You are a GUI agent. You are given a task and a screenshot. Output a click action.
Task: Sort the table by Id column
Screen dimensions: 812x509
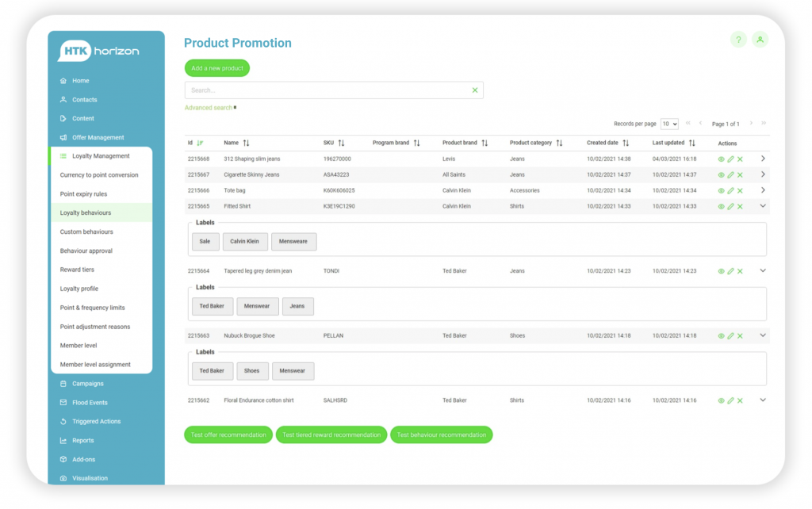click(x=200, y=143)
